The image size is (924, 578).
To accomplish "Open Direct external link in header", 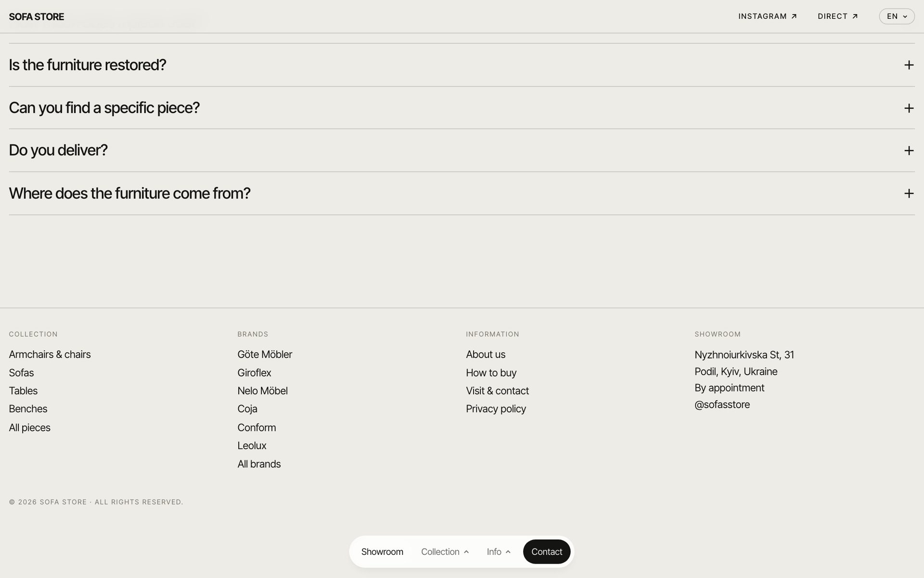I will coord(838,16).
